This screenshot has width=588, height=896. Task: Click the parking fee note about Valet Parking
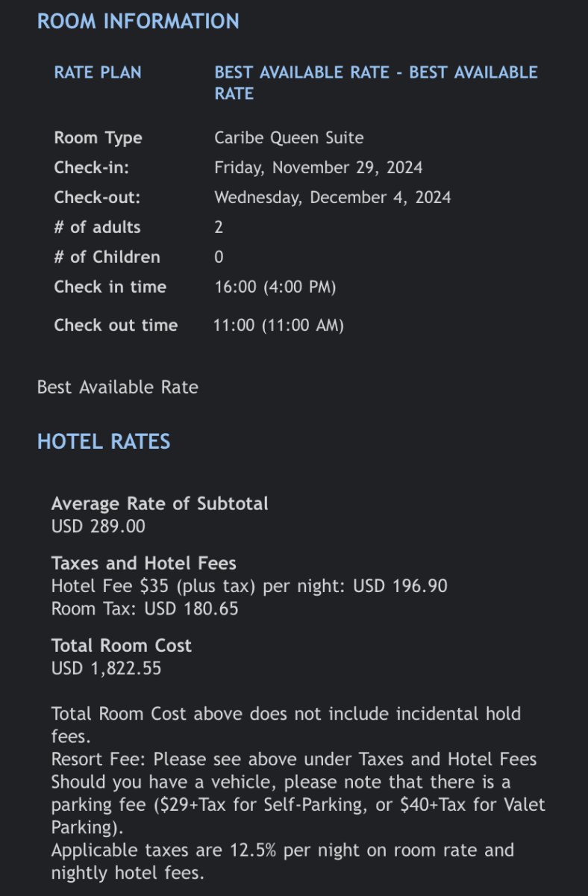pos(298,805)
